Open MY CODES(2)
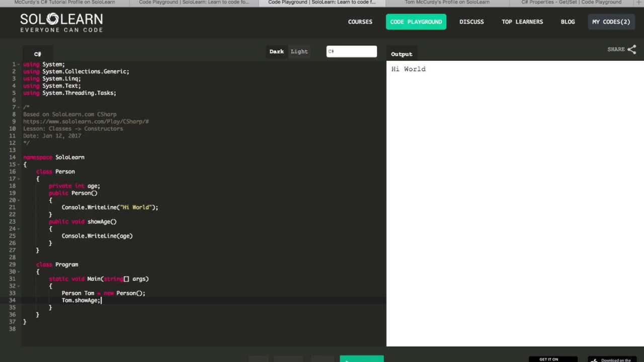644x362 pixels. pyautogui.click(x=611, y=22)
